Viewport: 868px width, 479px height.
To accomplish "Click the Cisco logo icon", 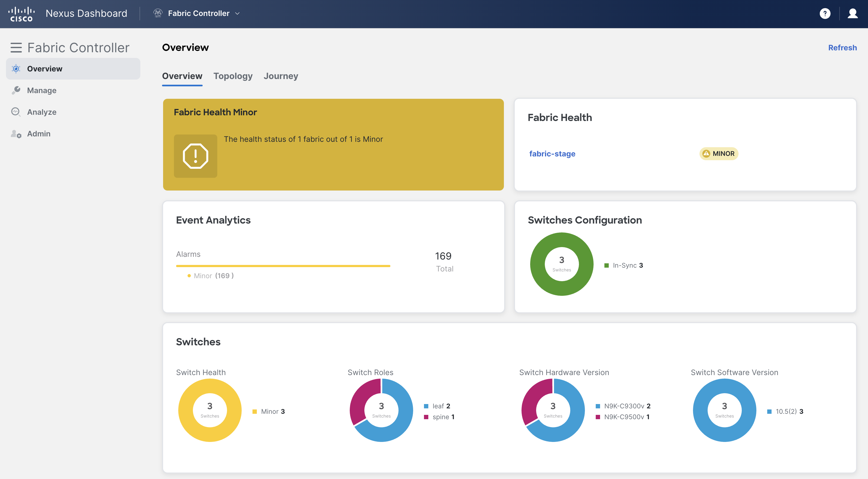I will point(21,14).
